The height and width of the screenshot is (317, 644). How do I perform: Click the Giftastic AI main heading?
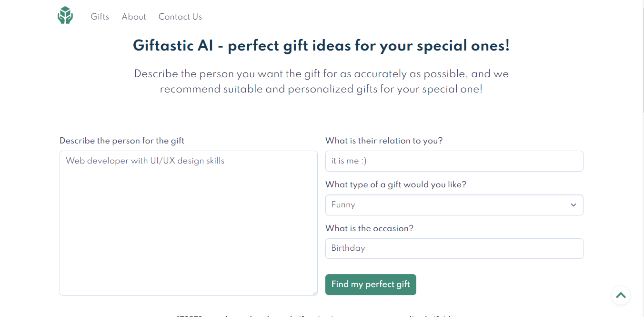322,46
